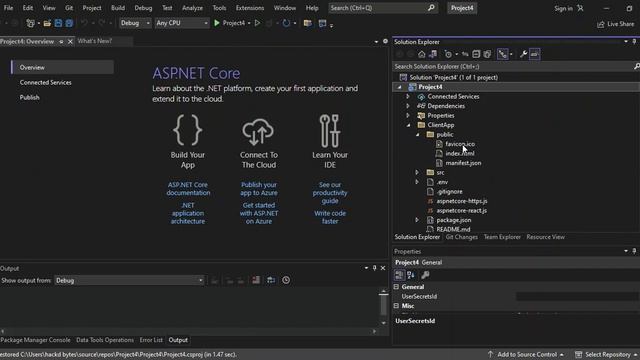Image resolution: width=640 pixels, height=360 pixels.
Task: Click Select Repository in status bar
Action: (x=607, y=355)
